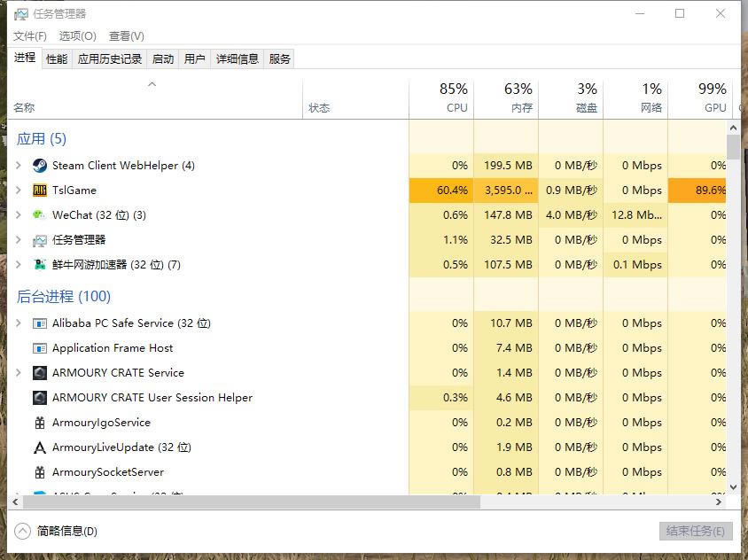
Task: Expand the 任务管理器 process entry
Action: 19,240
